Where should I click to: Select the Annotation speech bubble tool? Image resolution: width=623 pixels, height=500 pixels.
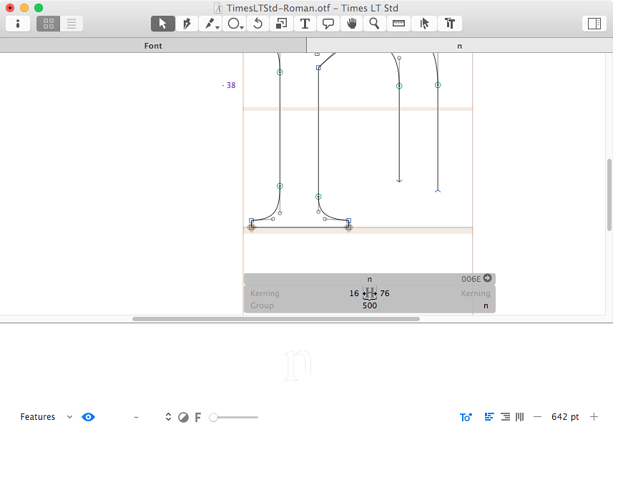(x=327, y=23)
